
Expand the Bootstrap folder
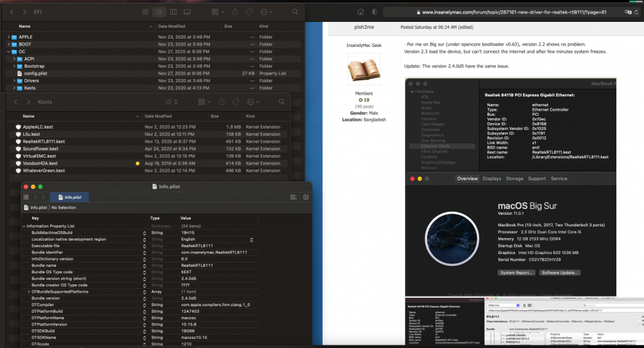[14, 66]
